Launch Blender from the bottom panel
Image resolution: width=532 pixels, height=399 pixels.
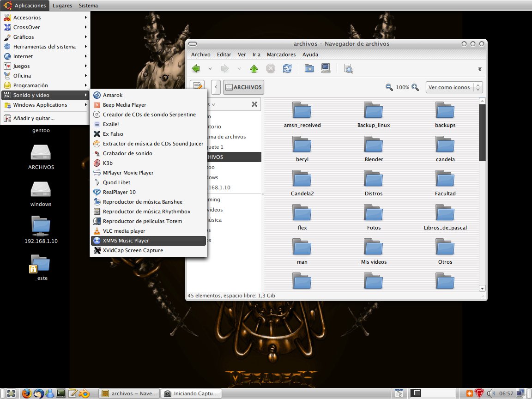[x=84, y=393]
